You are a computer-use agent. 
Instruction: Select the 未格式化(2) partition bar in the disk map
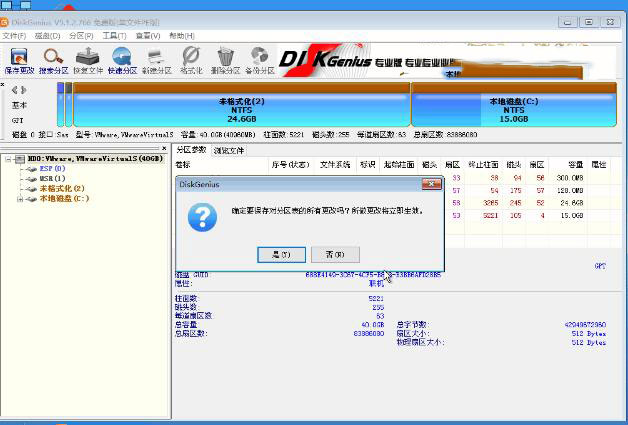tap(242, 105)
